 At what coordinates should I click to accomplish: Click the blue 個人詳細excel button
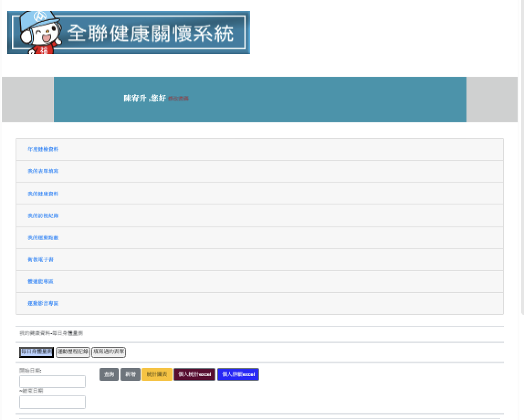(238, 374)
